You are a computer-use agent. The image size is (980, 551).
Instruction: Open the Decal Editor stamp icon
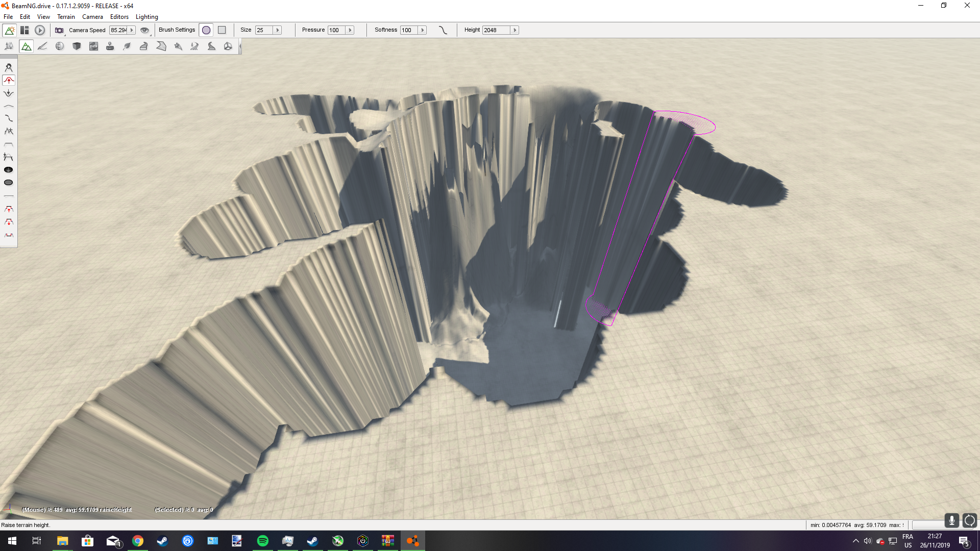click(110, 46)
